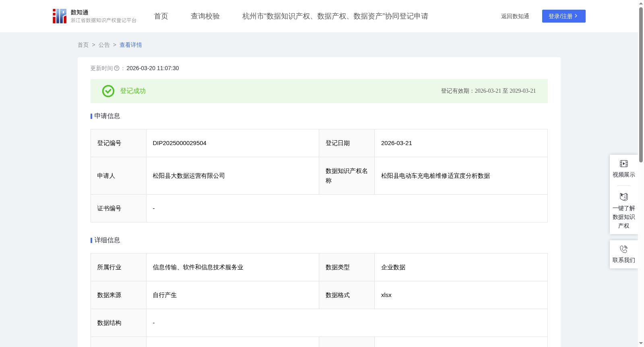Image resolution: width=644 pixels, height=347 pixels.
Task: Go to 公告 in the breadcrumb
Action: (x=104, y=45)
